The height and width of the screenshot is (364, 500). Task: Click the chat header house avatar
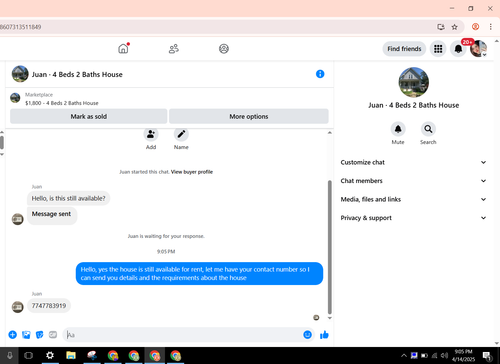[20, 74]
